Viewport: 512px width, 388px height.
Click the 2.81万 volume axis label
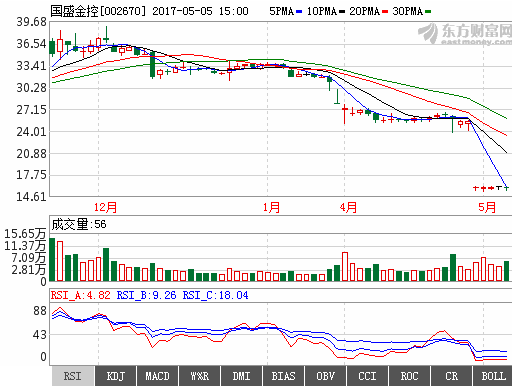pyautogui.click(x=29, y=270)
